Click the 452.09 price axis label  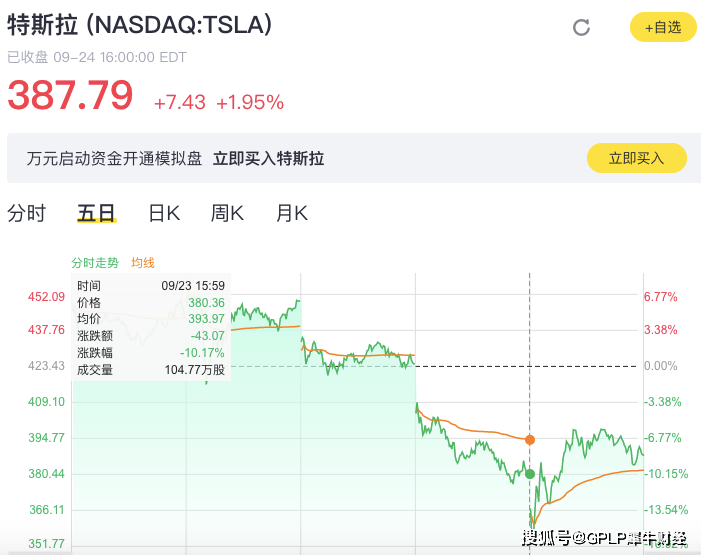click(x=46, y=297)
